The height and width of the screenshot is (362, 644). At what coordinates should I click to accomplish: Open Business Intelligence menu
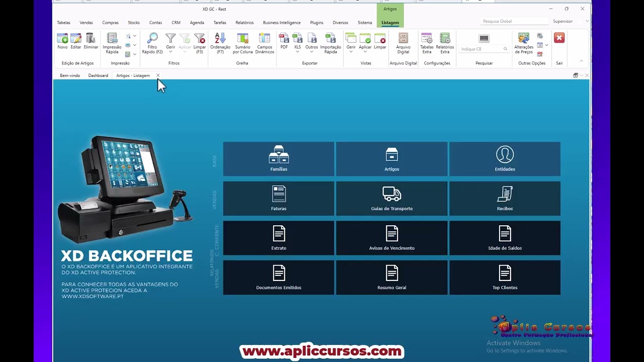[282, 23]
